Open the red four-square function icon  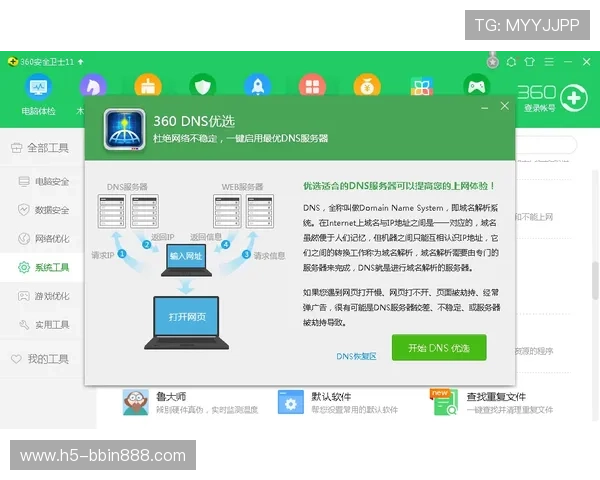312,86
